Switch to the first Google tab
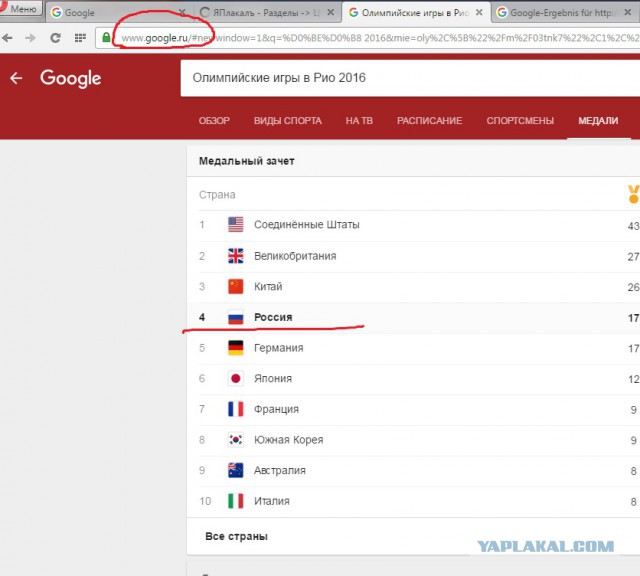Screen dimensions: 640x576 pos(118,13)
